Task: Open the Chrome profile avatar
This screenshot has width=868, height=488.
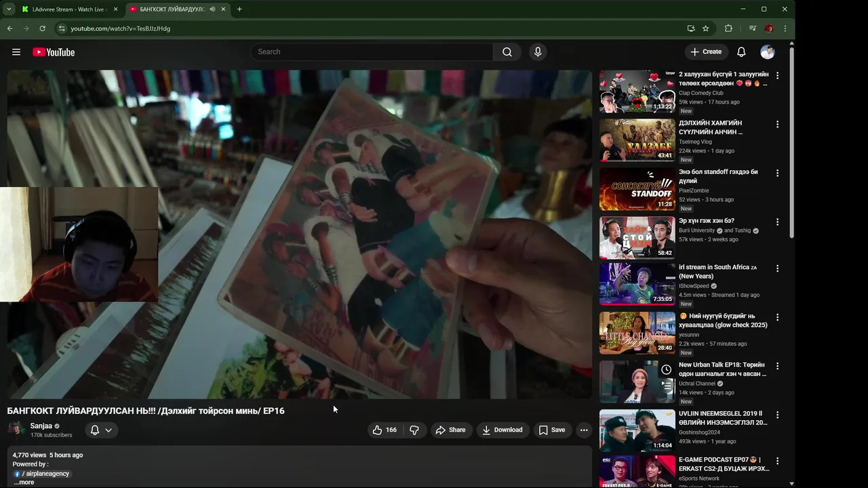Action: pyautogui.click(x=768, y=28)
